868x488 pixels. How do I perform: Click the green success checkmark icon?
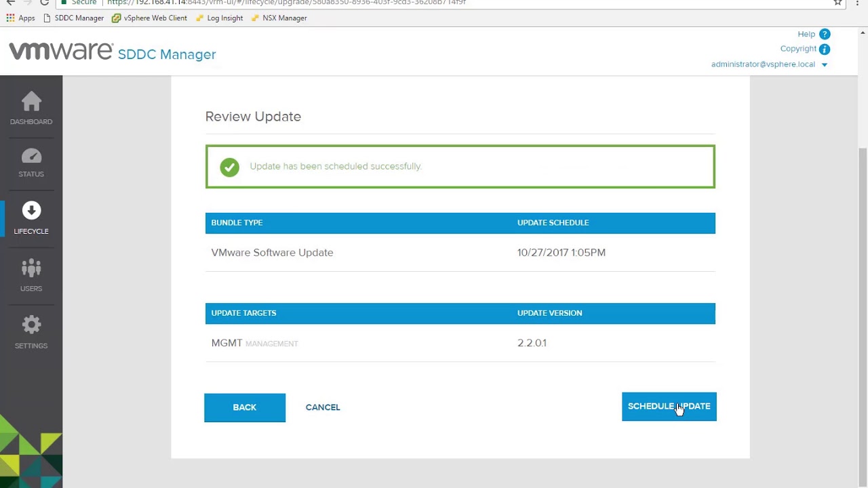click(229, 167)
